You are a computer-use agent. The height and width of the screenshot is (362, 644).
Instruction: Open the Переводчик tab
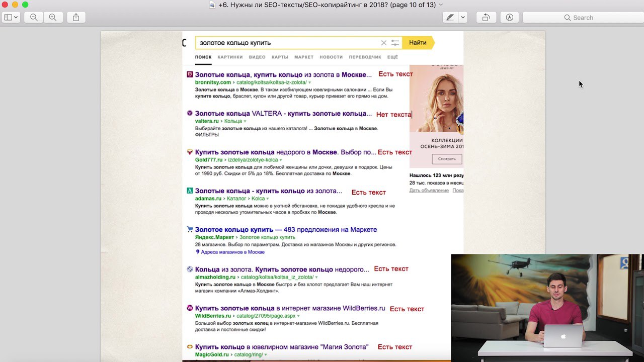[x=365, y=57]
